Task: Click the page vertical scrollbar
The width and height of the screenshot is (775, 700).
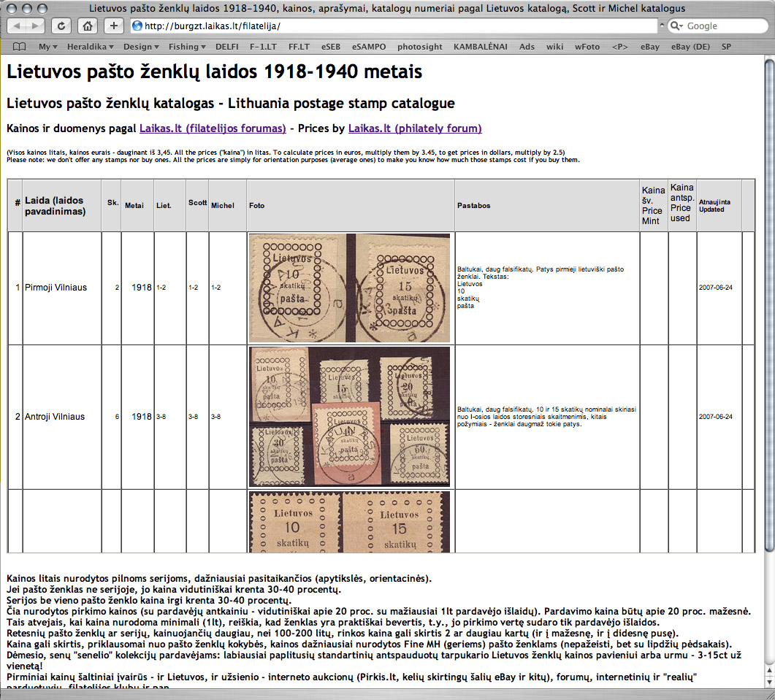Action: click(x=768, y=365)
